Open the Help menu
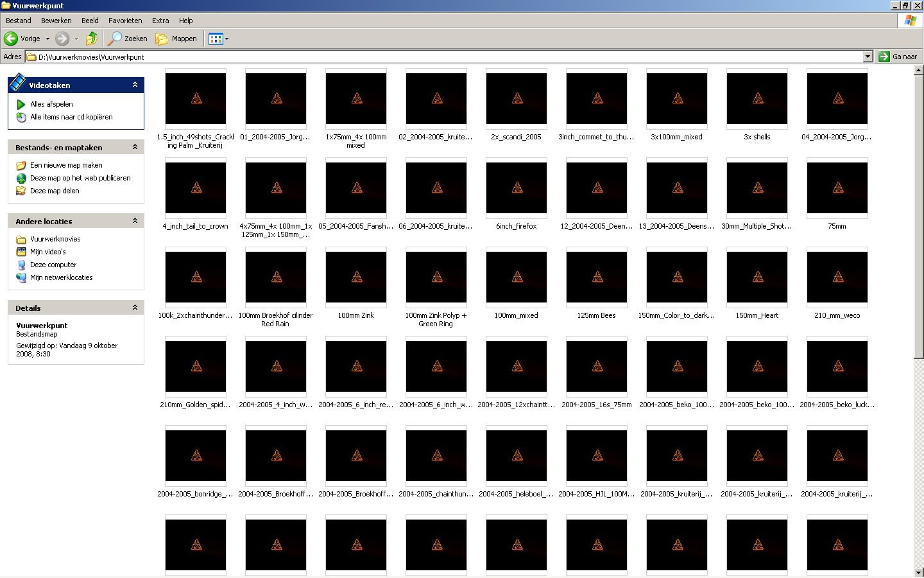This screenshot has width=924, height=578. point(185,21)
